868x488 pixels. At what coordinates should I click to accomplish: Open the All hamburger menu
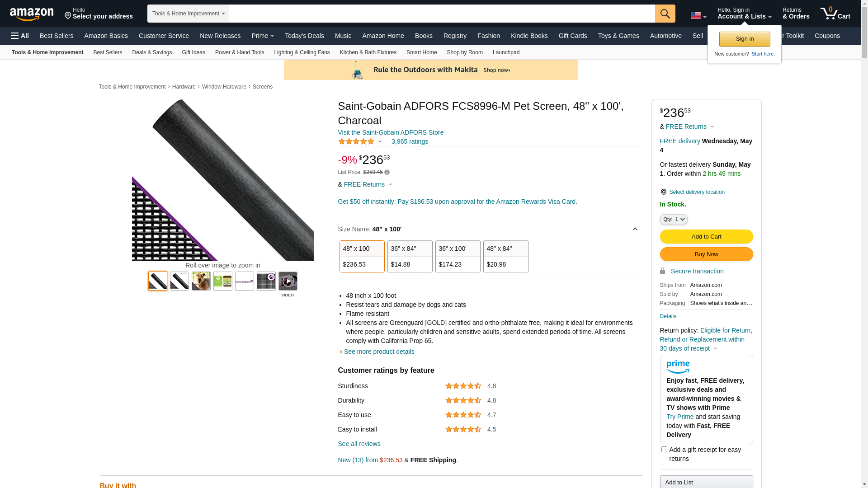[20, 36]
